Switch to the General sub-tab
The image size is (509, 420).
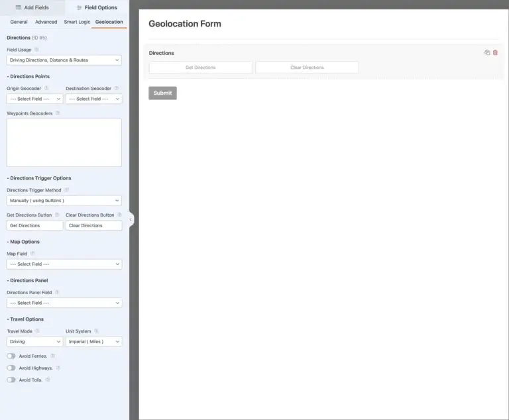pyautogui.click(x=19, y=22)
